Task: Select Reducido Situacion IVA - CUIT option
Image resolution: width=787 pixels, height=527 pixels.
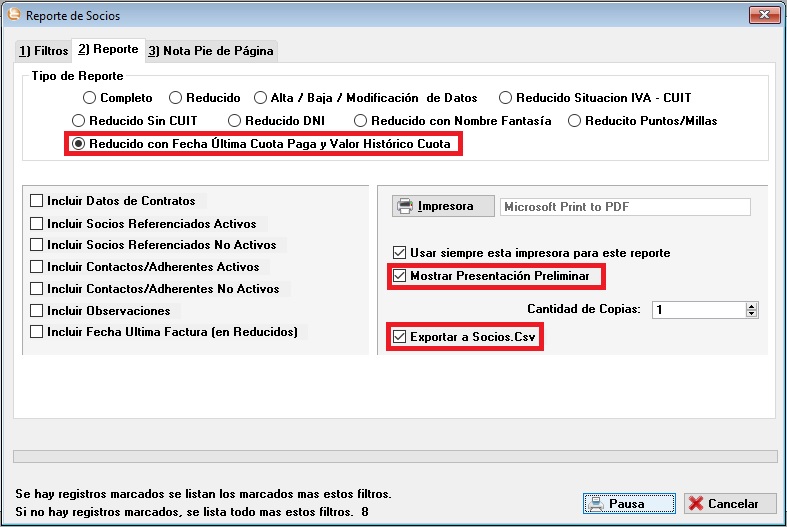Action: [x=507, y=98]
